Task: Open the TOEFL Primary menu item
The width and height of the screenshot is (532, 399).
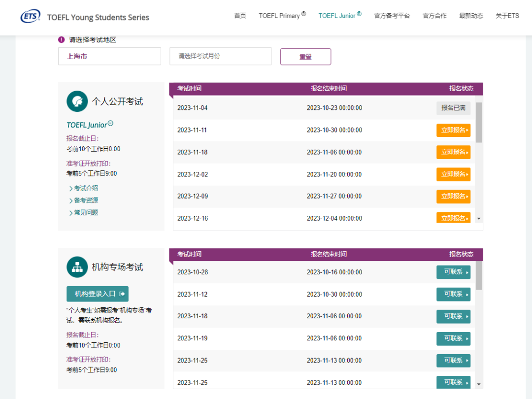Action: [282, 15]
